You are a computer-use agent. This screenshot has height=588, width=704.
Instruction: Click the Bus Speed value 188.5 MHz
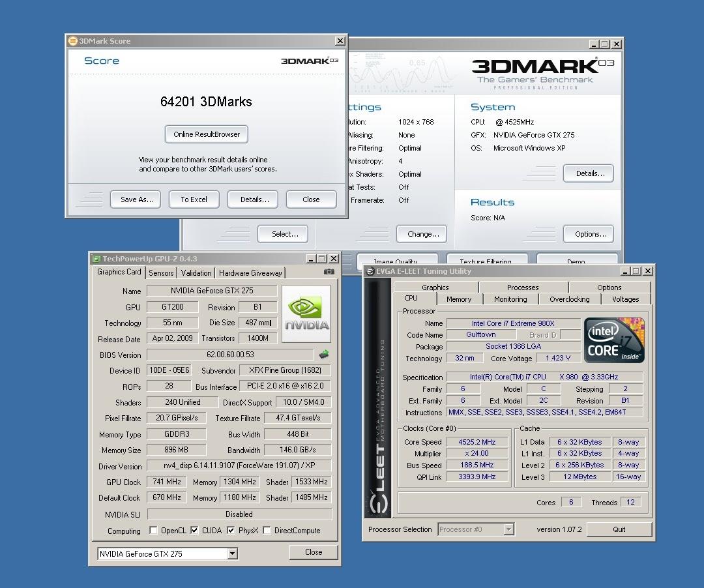coord(477,465)
